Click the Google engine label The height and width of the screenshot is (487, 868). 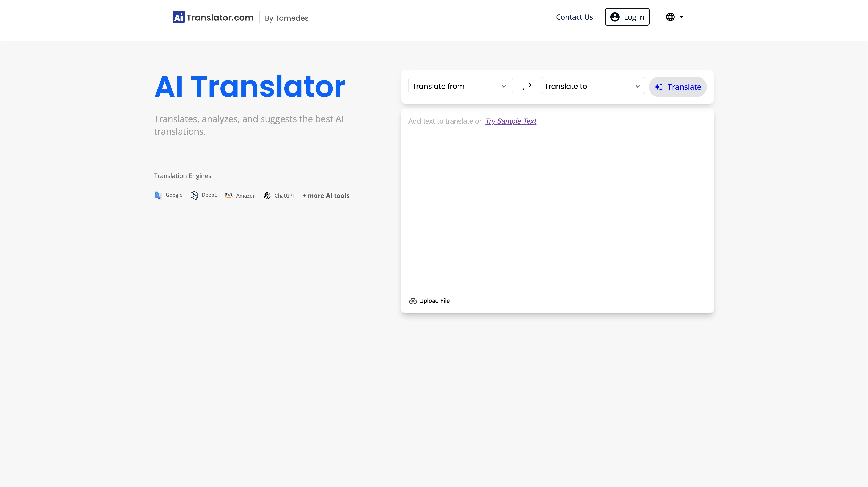[174, 195]
